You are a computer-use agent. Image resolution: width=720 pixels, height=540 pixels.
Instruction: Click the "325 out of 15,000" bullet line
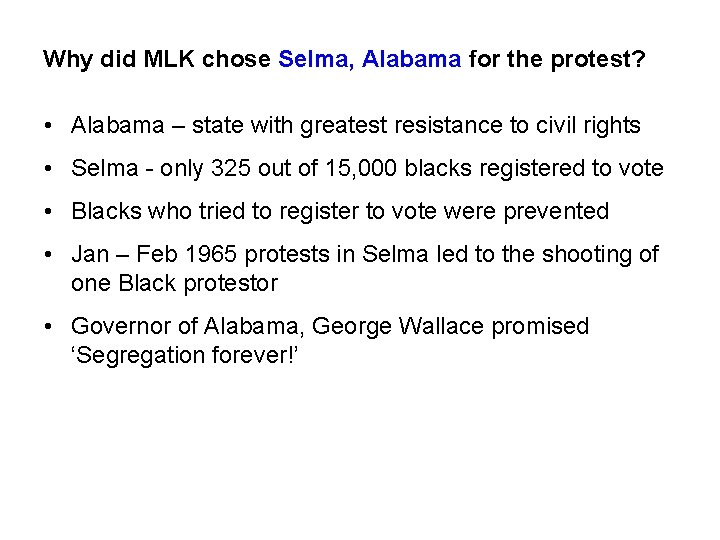point(367,168)
